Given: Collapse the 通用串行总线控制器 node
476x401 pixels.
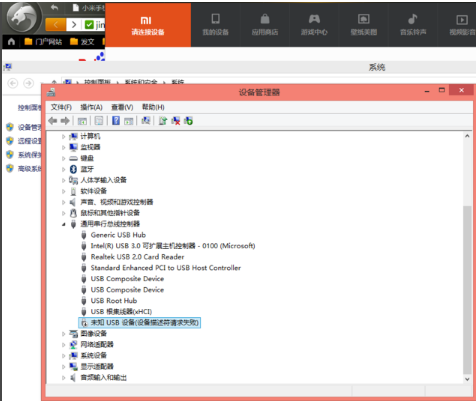Looking at the screenshot, I should click(63, 224).
